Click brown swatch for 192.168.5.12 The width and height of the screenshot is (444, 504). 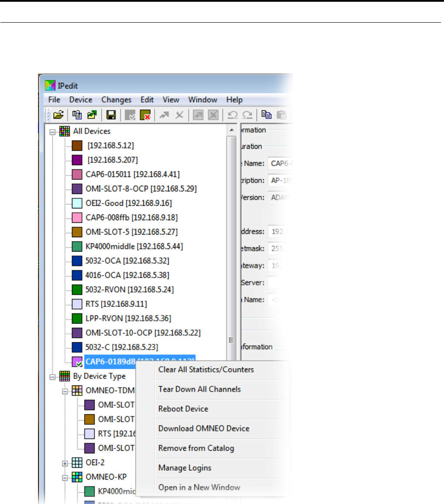77,146
